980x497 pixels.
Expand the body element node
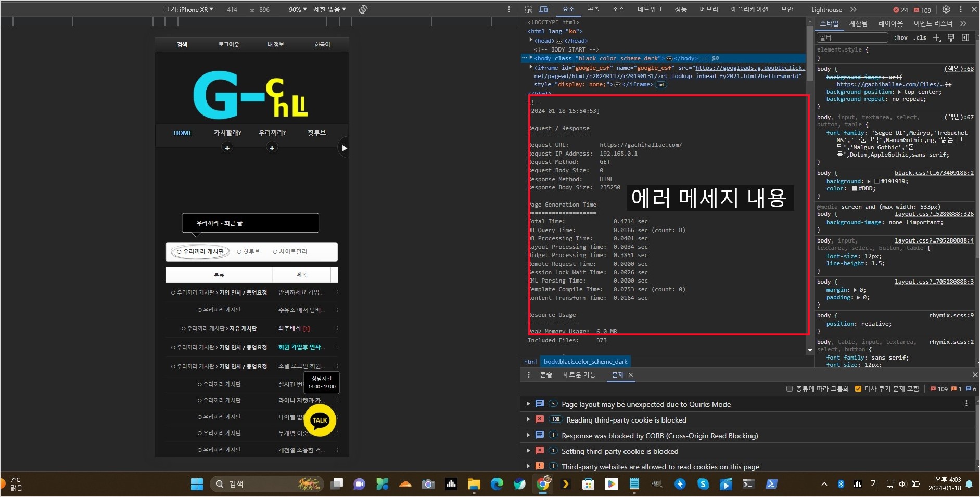point(531,58)
